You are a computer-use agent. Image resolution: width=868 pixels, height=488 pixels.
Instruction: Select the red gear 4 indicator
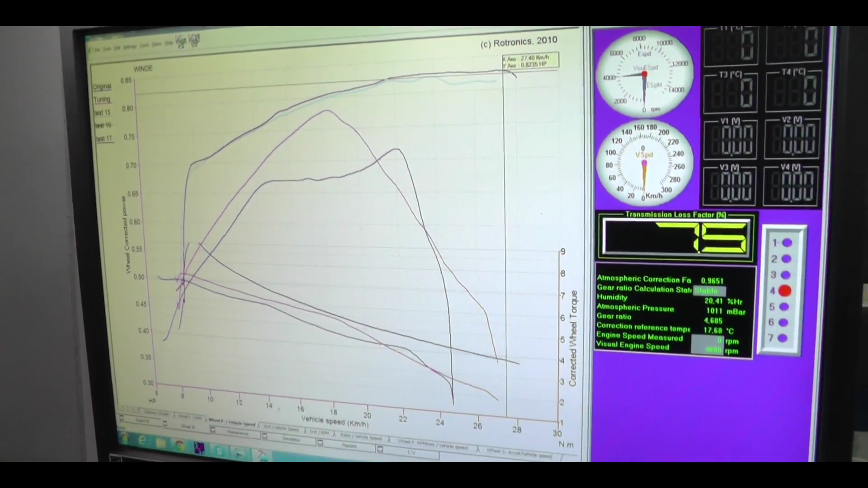point(785,291)
